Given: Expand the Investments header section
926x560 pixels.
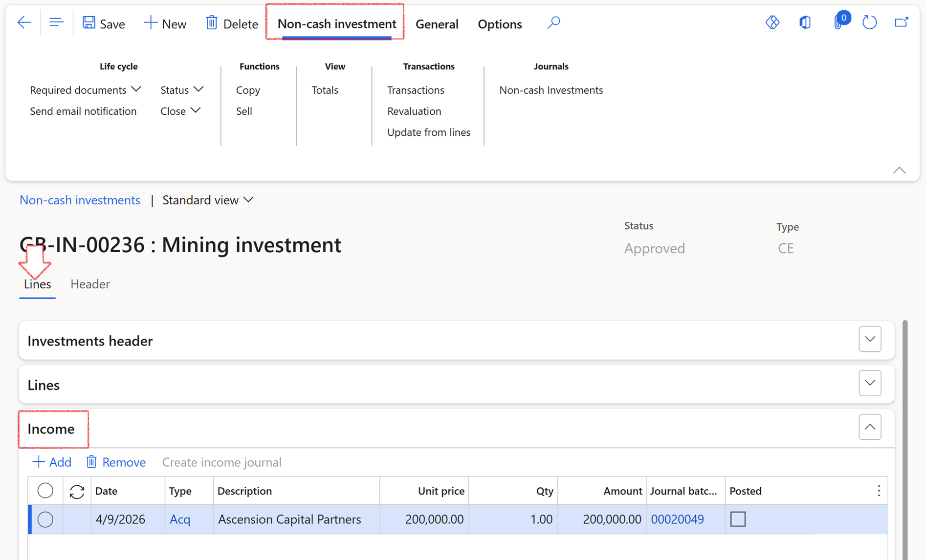Looking at the screenshot, I should click(870, 339).
